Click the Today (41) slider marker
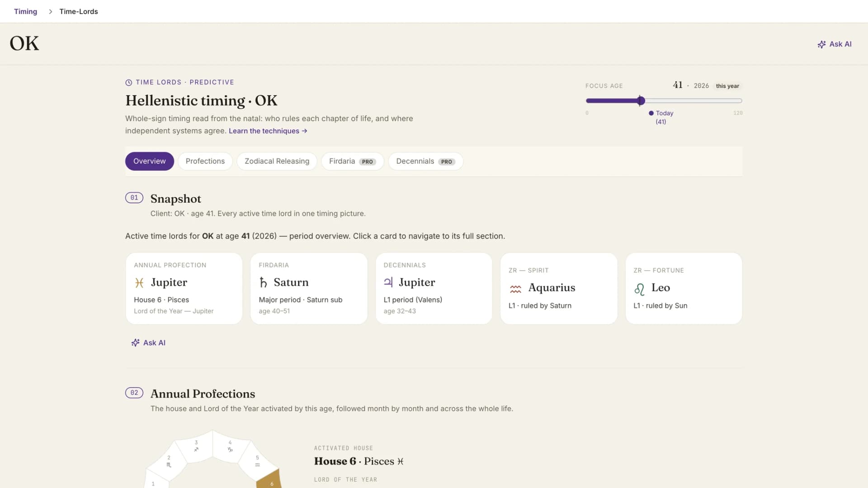Image resolution: width=868 pixels, height=488 pixels. (x=661, y=117)
